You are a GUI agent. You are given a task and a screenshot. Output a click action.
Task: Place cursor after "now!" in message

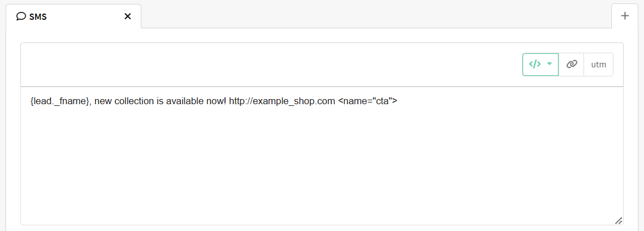[226, 101]
